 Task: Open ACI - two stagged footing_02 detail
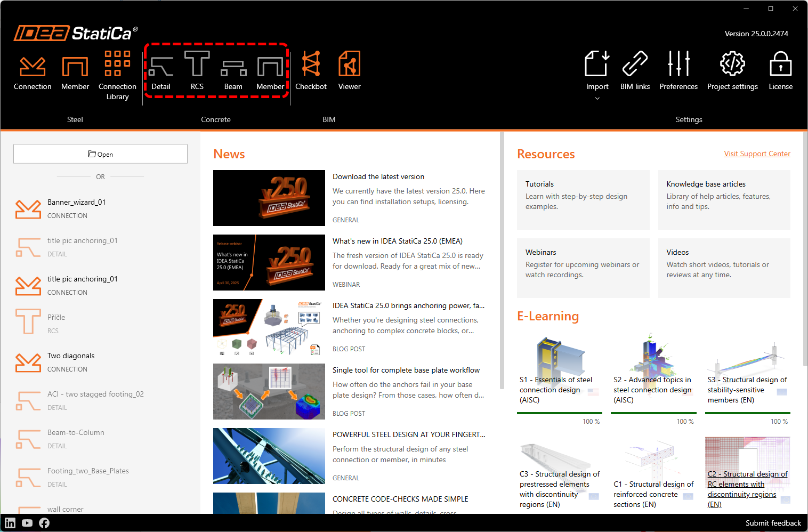point(100,401)
